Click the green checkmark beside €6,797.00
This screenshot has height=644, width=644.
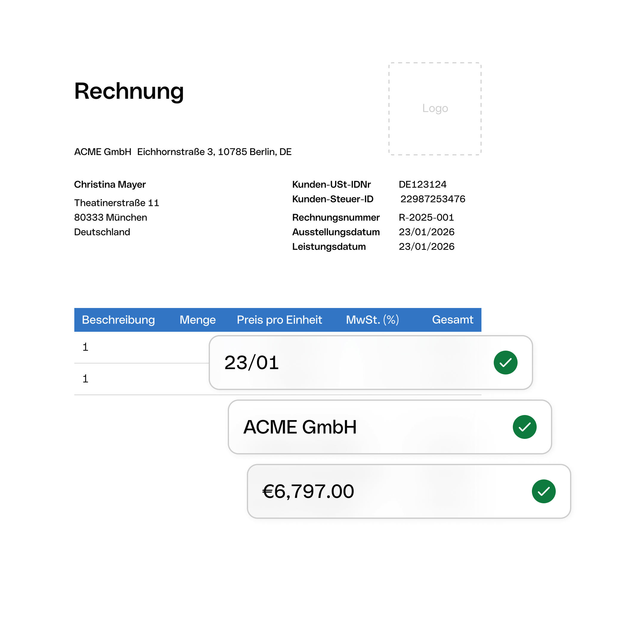point(543,491)
